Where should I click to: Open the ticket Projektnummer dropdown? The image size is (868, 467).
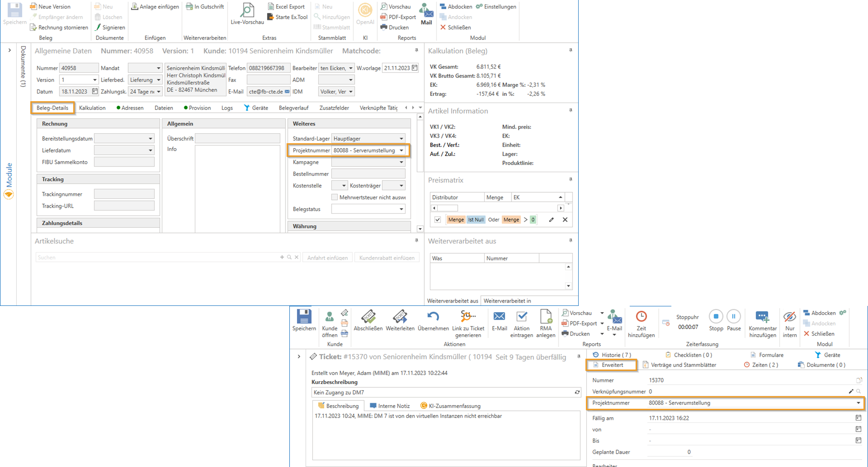(x=858, y=403)
